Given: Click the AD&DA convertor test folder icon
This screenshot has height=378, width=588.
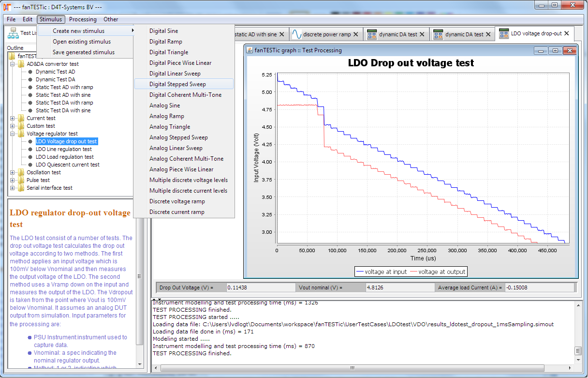Looking at the screenshot, I should click(x=21, y=64).
